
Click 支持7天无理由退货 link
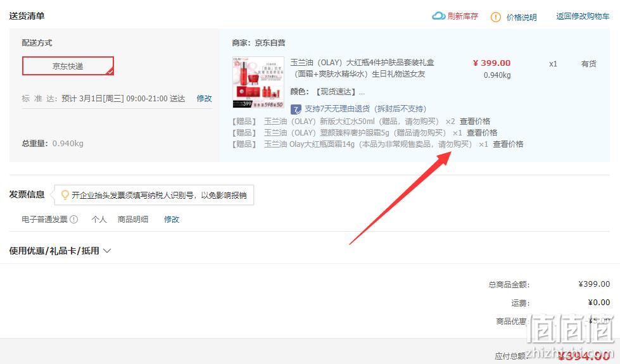(x=365, y=109)
